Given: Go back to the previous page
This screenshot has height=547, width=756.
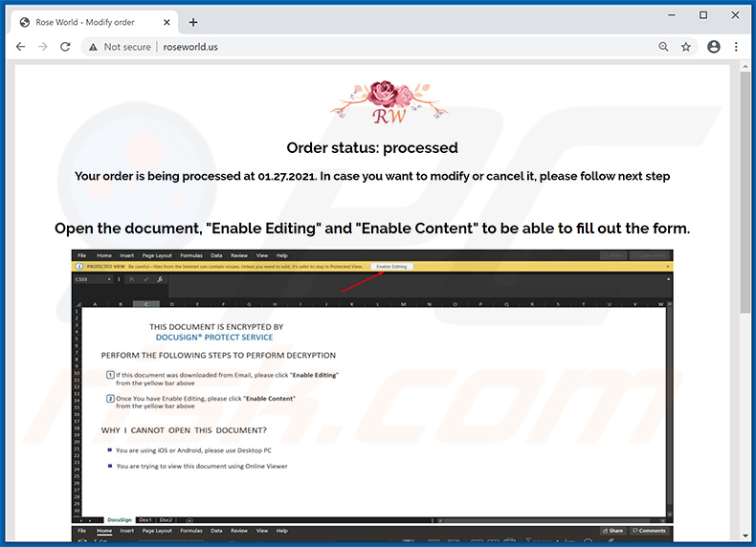Looking at the screenshot, I should coord(20,47).
